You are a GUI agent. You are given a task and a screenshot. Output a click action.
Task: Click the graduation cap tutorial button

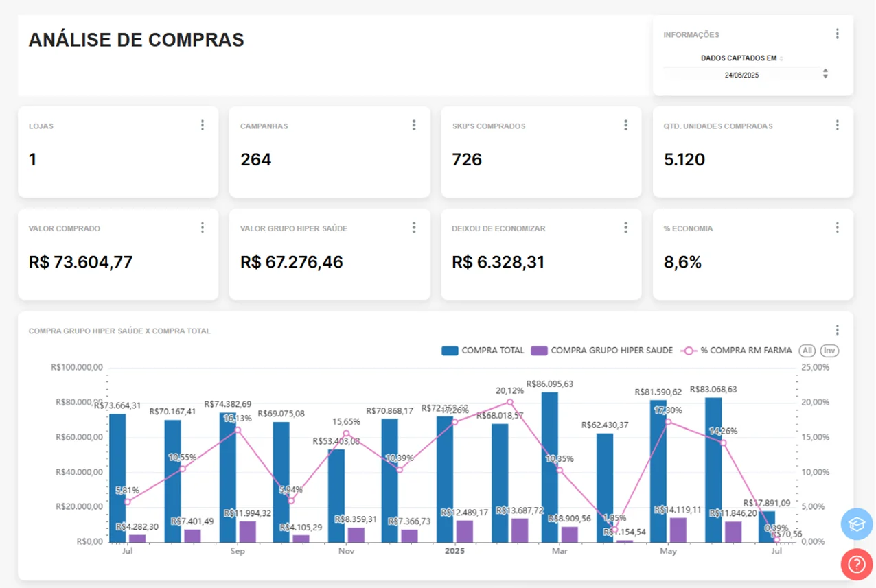pos(856,524)
